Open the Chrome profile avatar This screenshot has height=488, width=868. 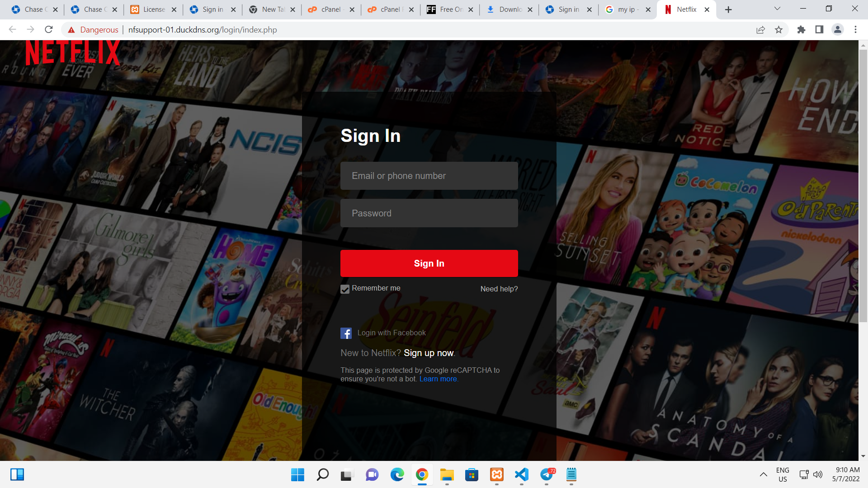(837, 30)
